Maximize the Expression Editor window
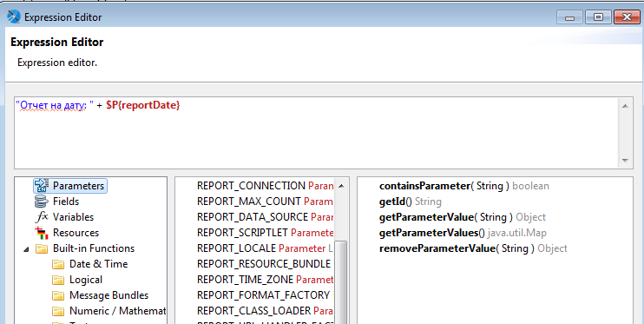The image size is (644, 324). click(598, 17)
